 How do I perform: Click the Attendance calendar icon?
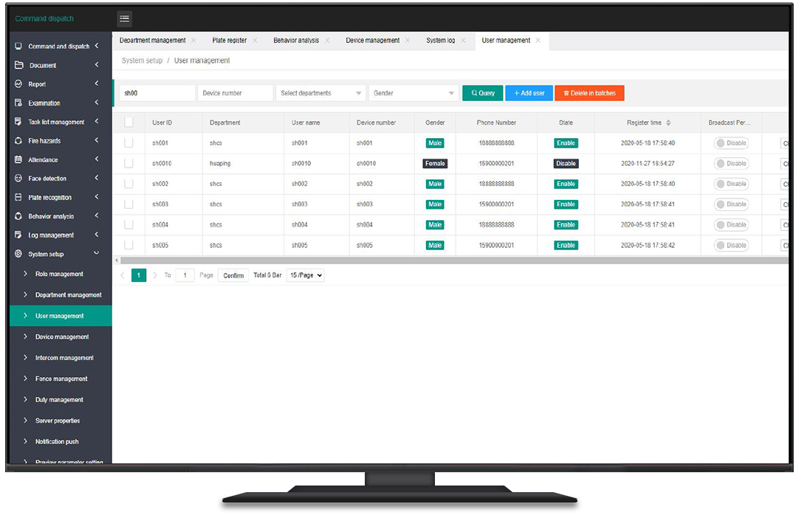[x=18, y=159]
